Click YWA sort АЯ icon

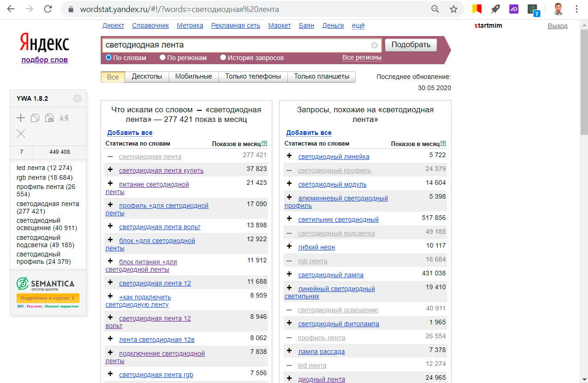(x=64, y=118)
